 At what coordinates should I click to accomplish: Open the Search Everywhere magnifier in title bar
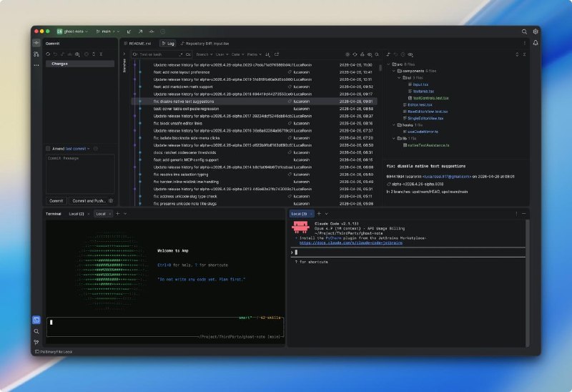(524, 31)
